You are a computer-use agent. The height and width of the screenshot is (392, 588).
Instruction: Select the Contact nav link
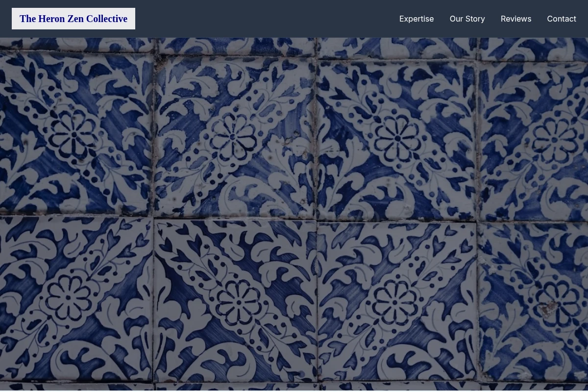[x=562, y=19]
